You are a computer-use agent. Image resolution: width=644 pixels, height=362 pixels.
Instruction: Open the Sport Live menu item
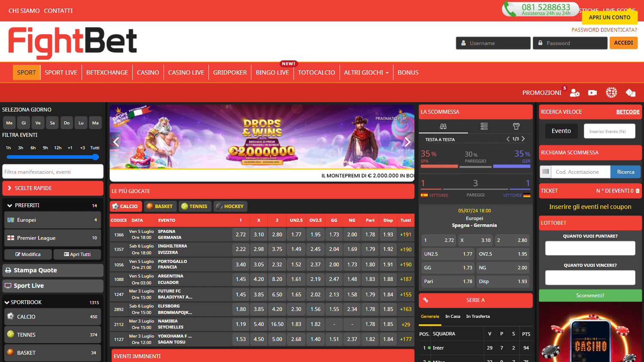pyautogui.click(x=61, y=72)
